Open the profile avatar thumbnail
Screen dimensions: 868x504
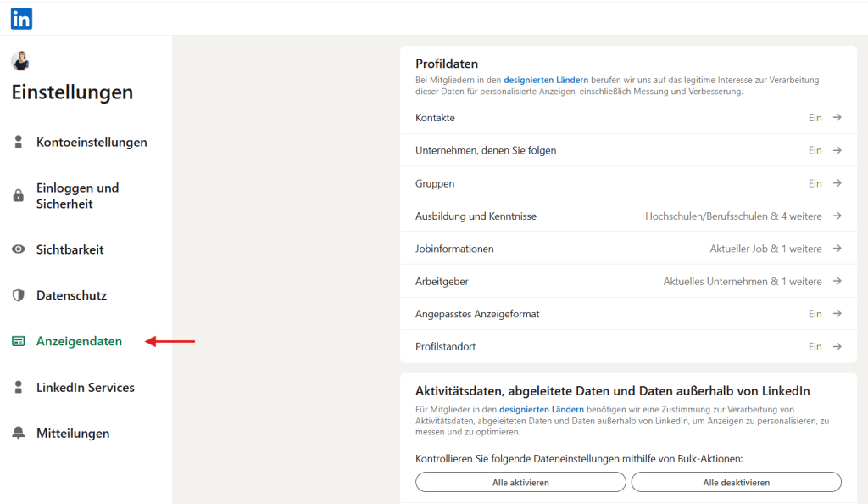point(20,61)
